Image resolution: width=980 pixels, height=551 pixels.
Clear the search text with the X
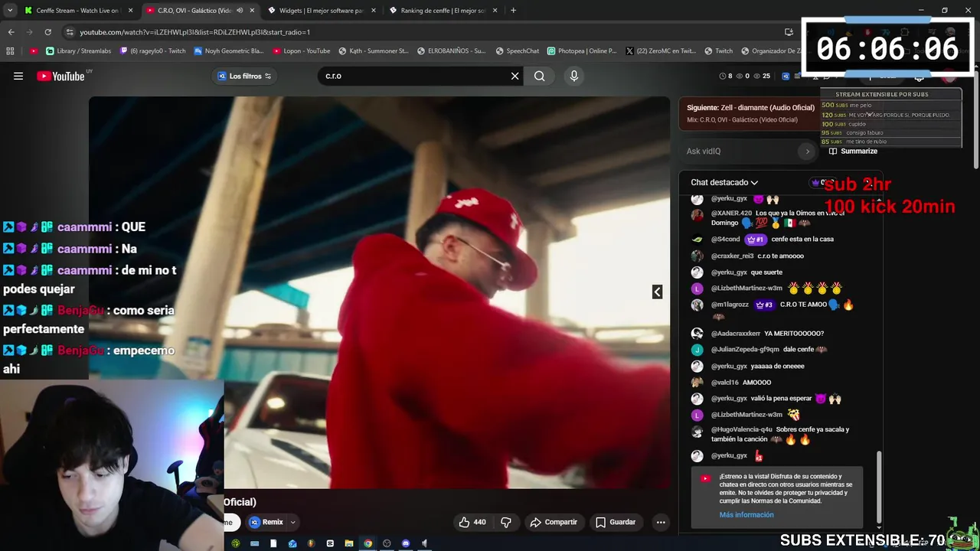514,76
